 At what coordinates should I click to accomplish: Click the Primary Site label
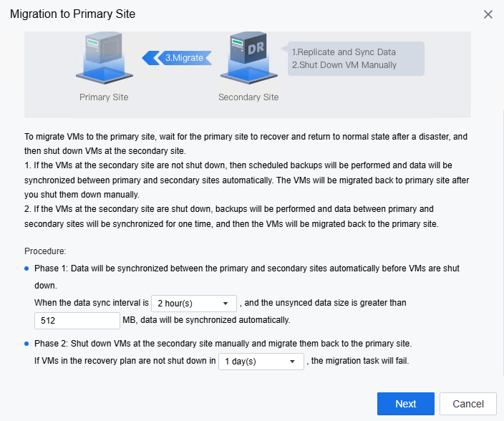[104, 97]
